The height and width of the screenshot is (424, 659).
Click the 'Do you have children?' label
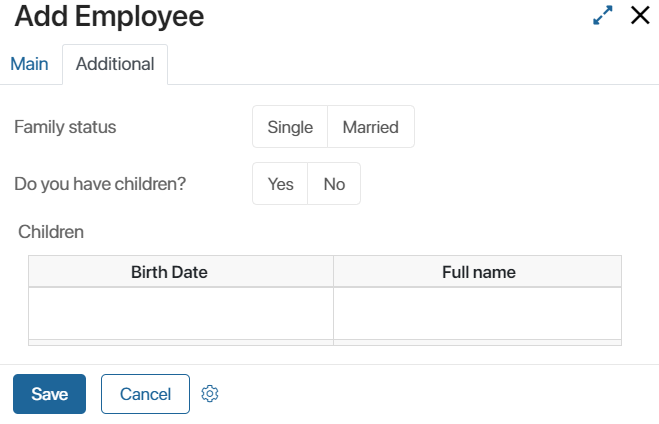[x=100, y=184]
